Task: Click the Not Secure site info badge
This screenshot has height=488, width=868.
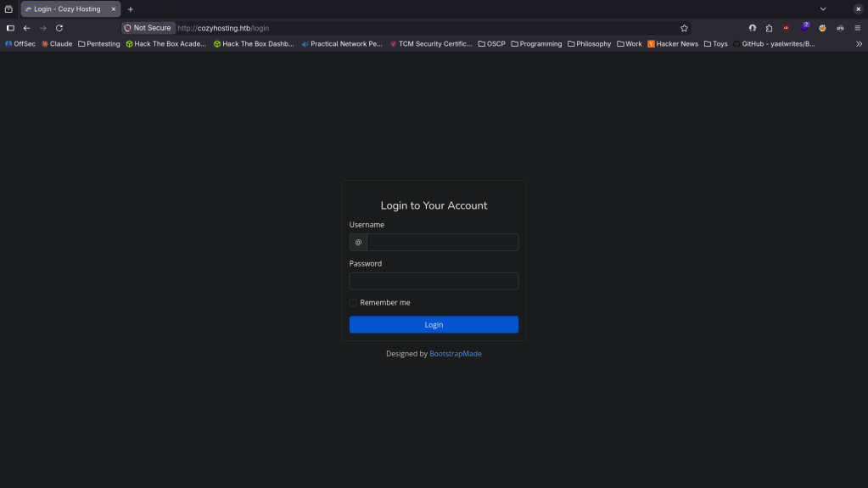Action: coord(148,28)
